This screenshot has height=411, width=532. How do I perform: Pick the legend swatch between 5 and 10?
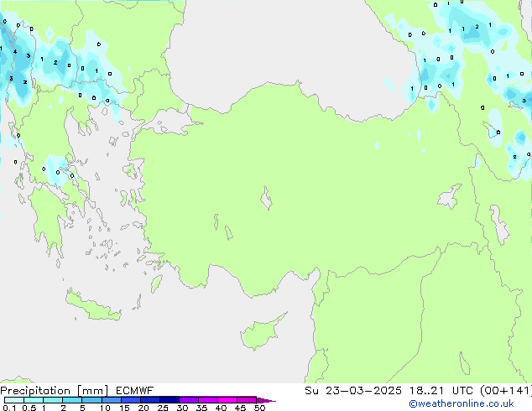pos(91,400)
